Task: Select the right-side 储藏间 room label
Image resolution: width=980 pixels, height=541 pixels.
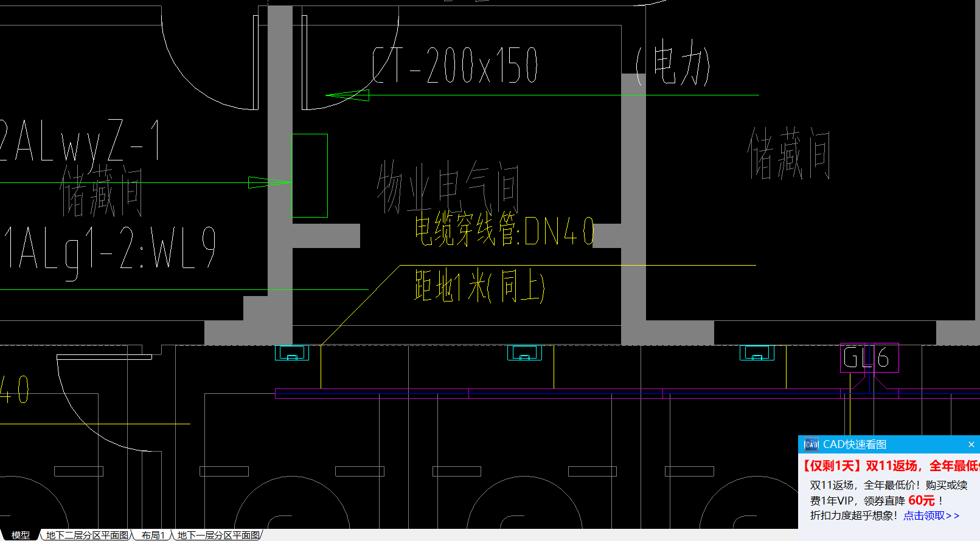Action: 788,153
